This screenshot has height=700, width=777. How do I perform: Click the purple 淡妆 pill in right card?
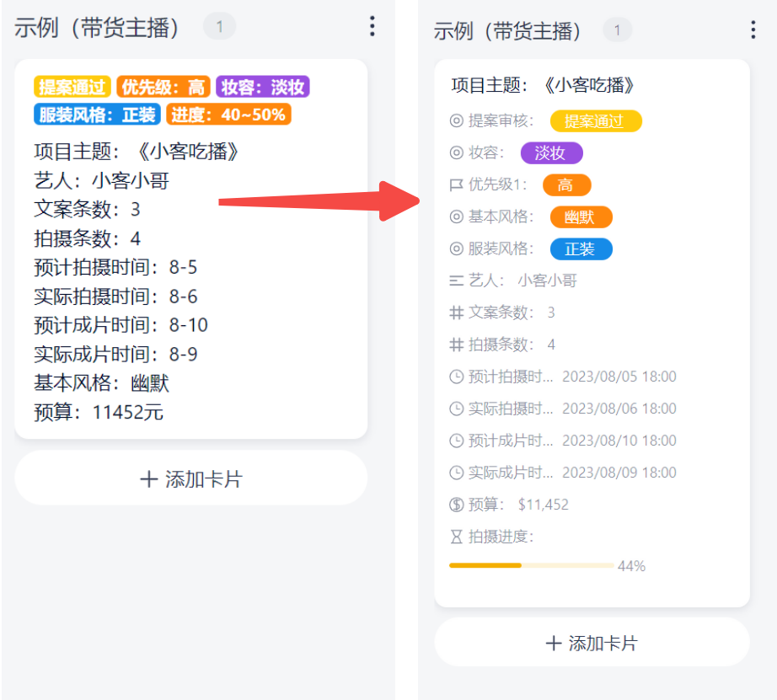coord(551,152)
